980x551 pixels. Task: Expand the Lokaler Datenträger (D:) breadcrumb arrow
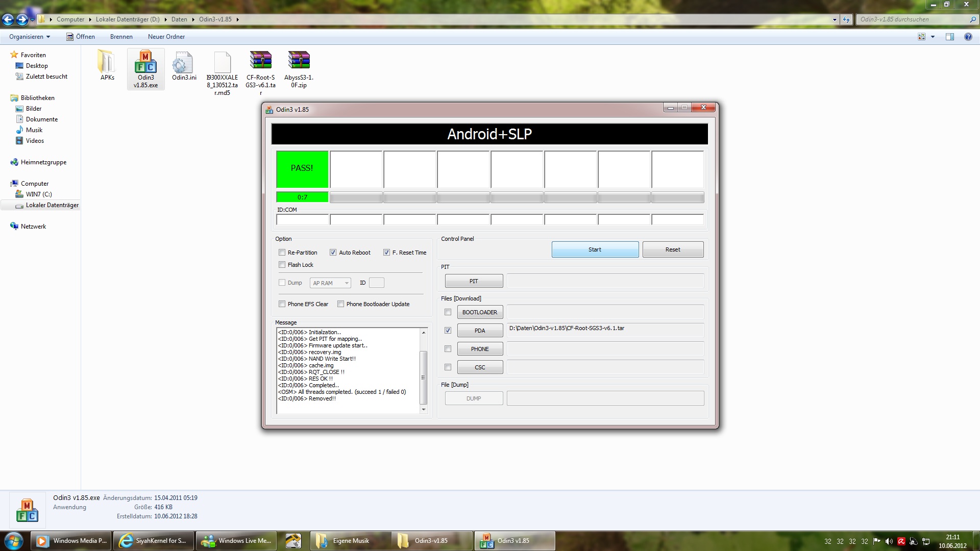pos(165,19)
